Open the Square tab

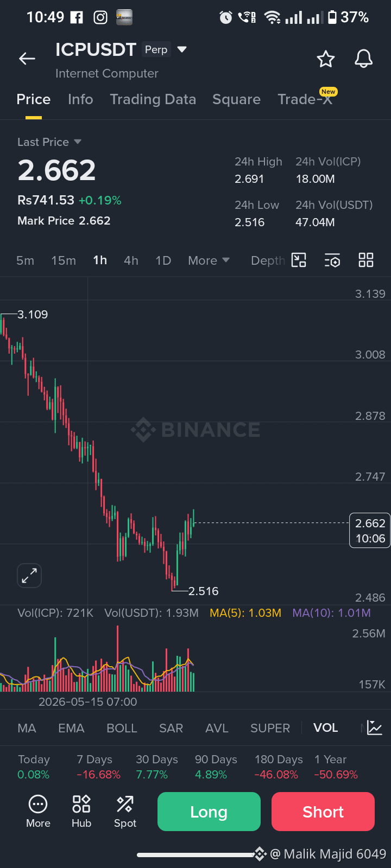(x=237, y=99)
